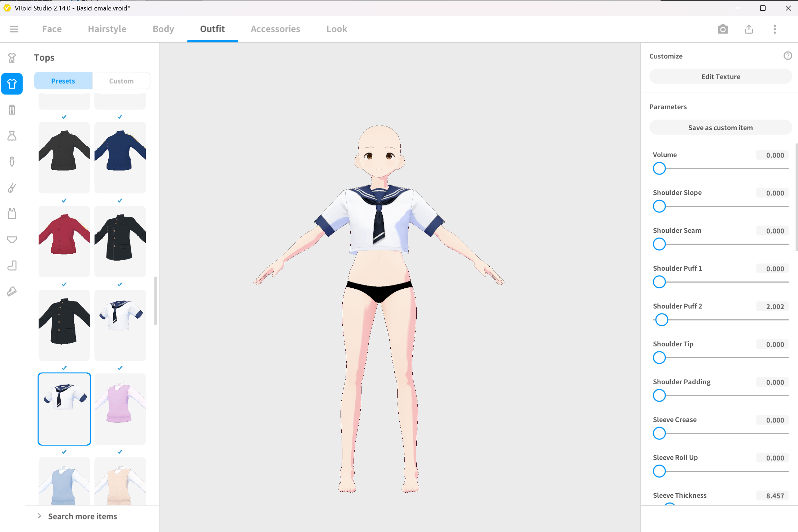Choose the unselected short-sleeve sailor top
Viewport: 798px width, 532px height.
pos(120,325)
